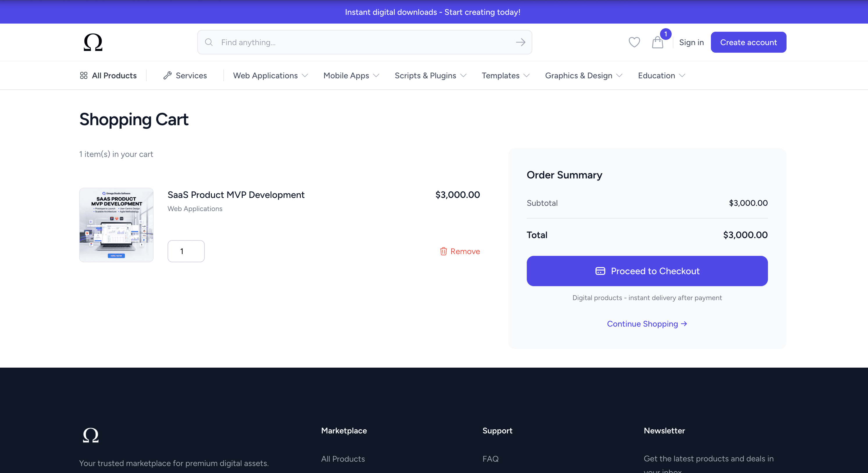868x473 pixels.
Task: Click the Continue Shopping link
Action: click(x=647, y=324)
